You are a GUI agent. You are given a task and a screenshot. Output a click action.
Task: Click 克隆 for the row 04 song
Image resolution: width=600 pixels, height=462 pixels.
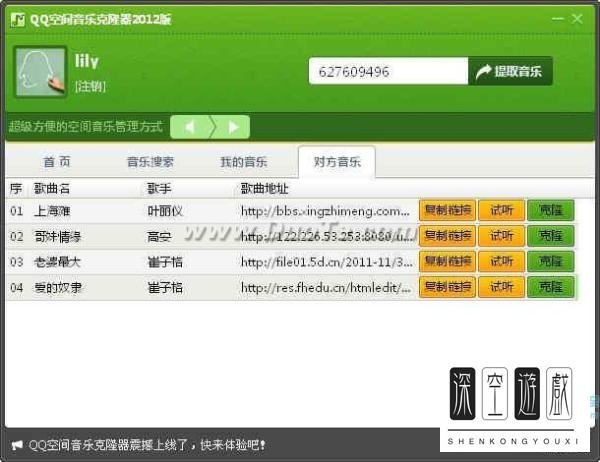pos(551,287)
